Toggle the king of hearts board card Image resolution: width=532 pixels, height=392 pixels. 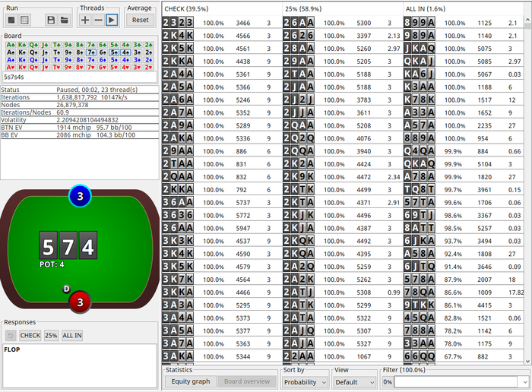(x=22, y=67)
